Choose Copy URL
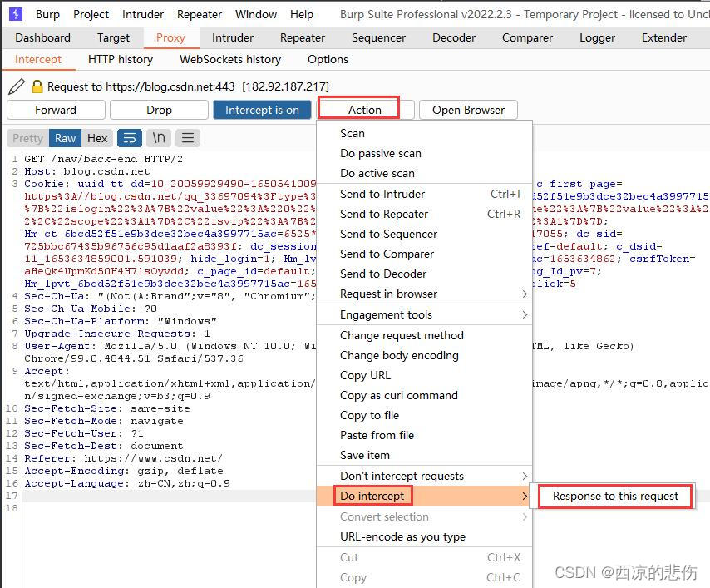Screen dimensions: 710x588 click(x=424, y=375)
